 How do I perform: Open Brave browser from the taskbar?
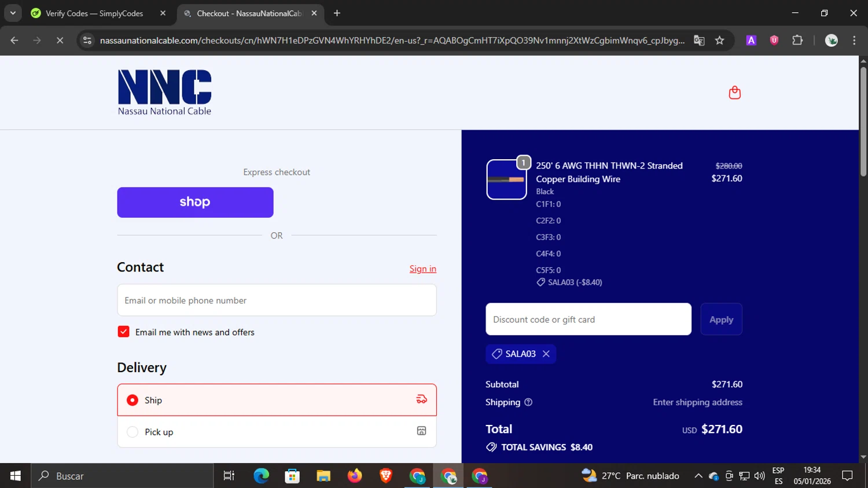[x=386, y=476]
